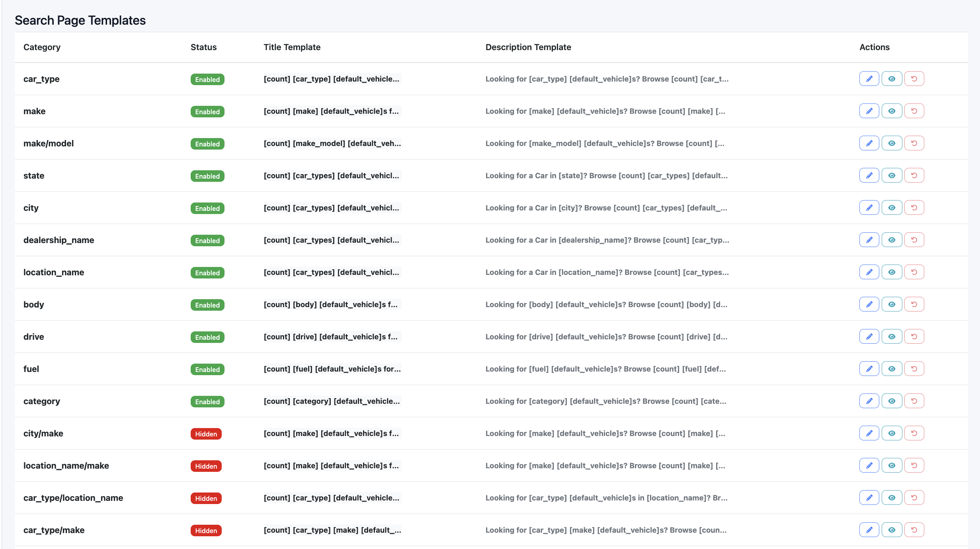Screen dimensions: 980x549
Task: Click reset icon for category row
Action: 914,401
